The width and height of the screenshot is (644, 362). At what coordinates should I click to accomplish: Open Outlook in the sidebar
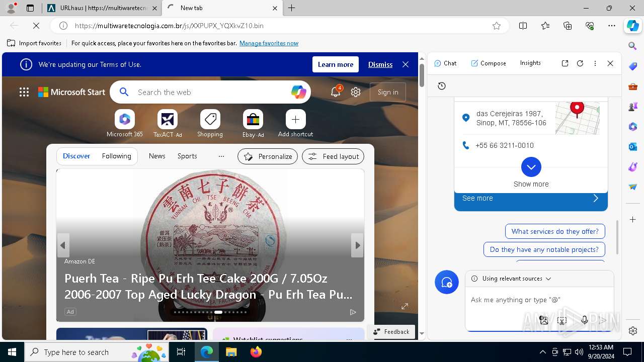(633, 147)
